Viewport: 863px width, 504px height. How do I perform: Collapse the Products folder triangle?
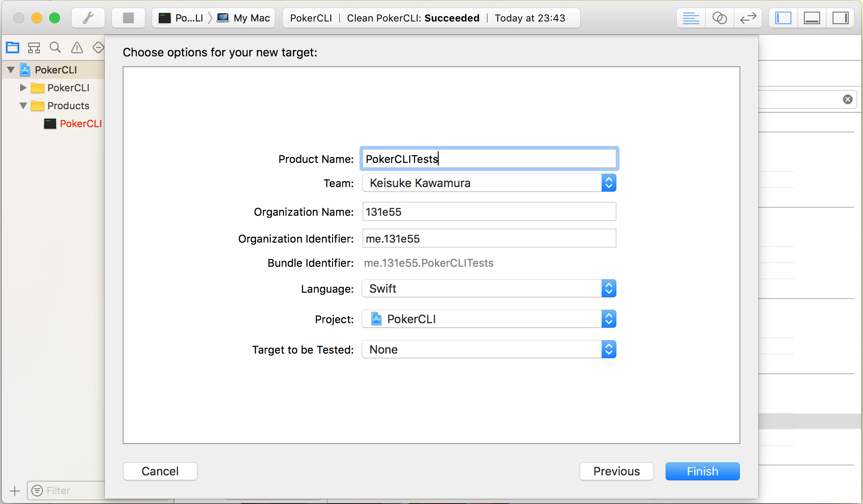coord(23,106)
